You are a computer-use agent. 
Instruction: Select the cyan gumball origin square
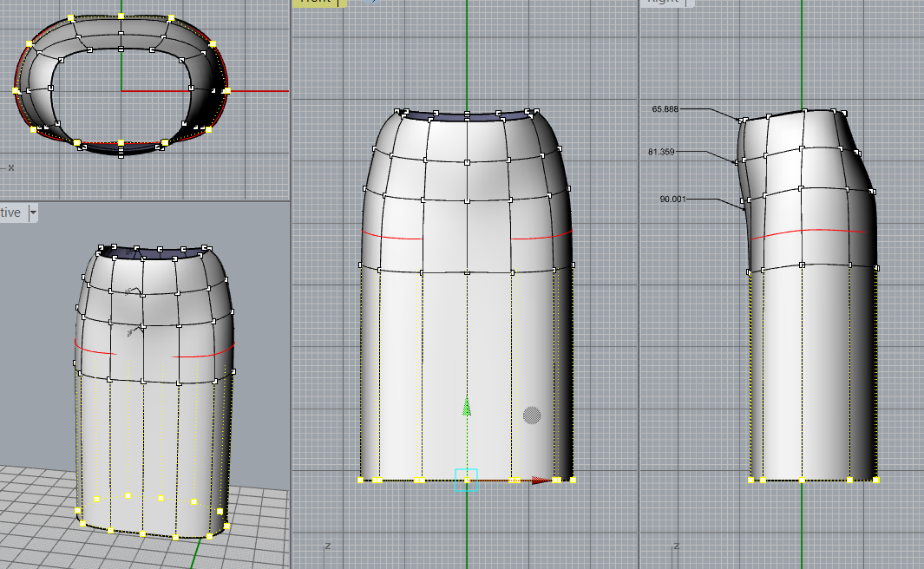(467, 480)
